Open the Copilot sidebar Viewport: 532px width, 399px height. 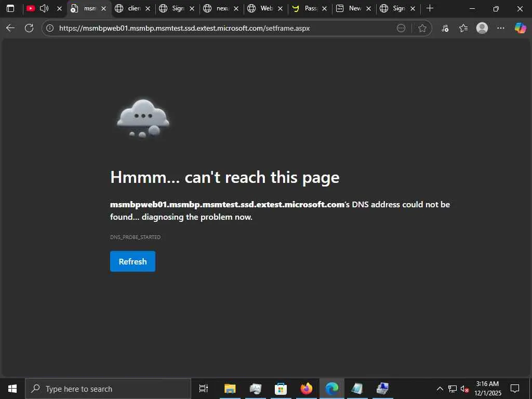tap(520, 28)
